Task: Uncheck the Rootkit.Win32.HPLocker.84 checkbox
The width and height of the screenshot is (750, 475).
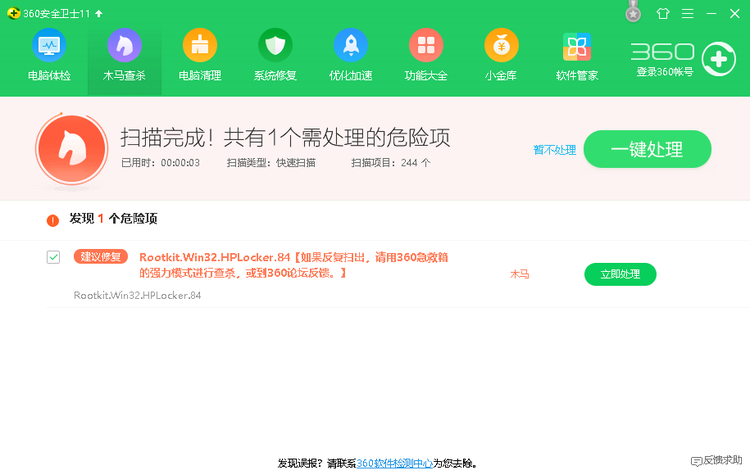Action: coord(53,257)
